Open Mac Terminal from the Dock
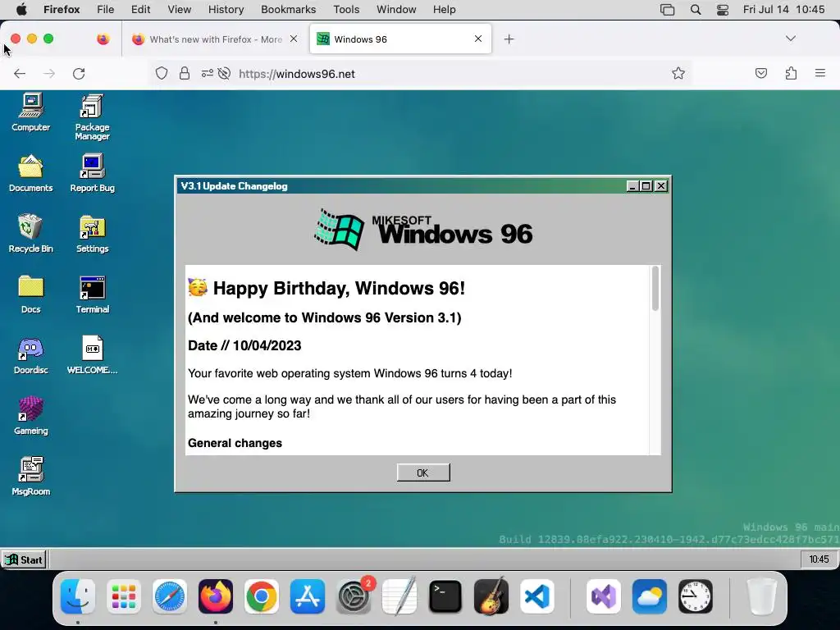840x630 pixels. [445, 596]
